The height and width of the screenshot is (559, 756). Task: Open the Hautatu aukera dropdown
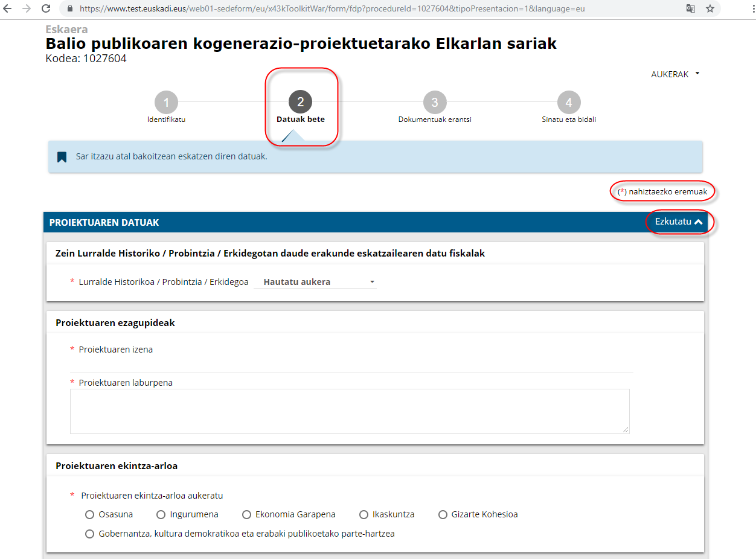(x=315, y=282)
